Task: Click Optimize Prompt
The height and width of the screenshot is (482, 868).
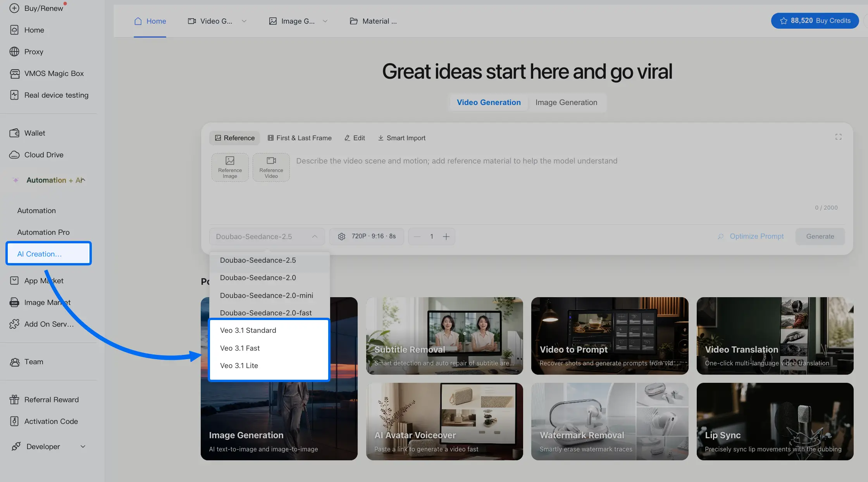Action: (x=750, y=236)
